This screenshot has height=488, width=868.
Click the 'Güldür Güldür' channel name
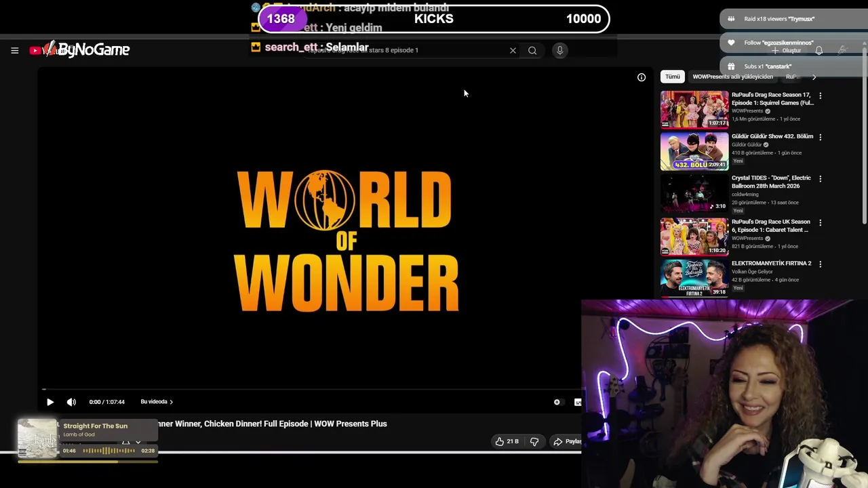tap(747, 144)
